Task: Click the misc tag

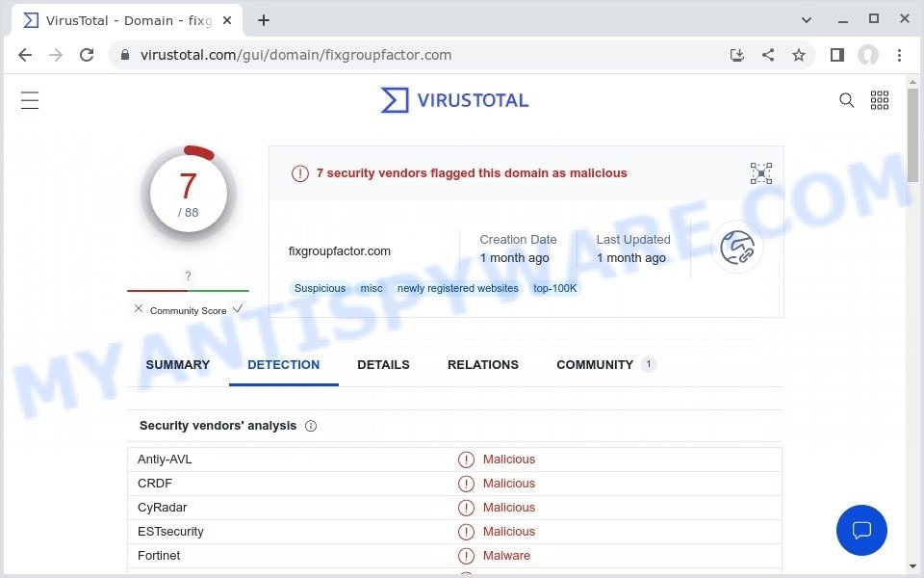Action: [372, 288]
